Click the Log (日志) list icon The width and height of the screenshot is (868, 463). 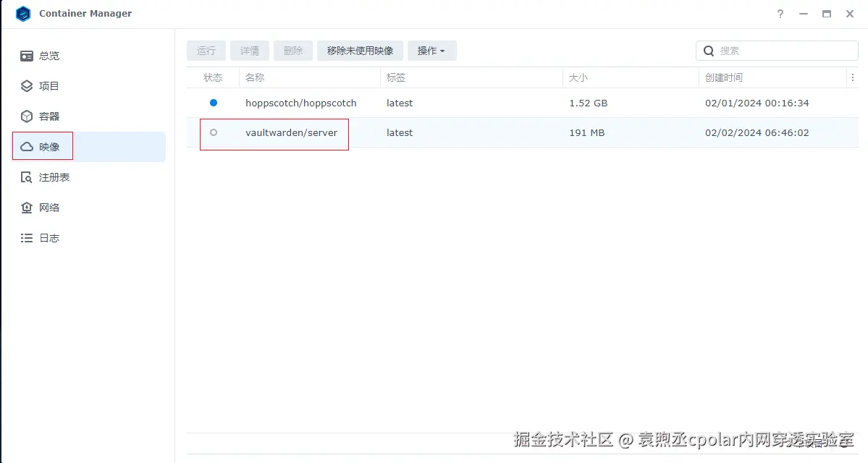click(x=27, y=238)
